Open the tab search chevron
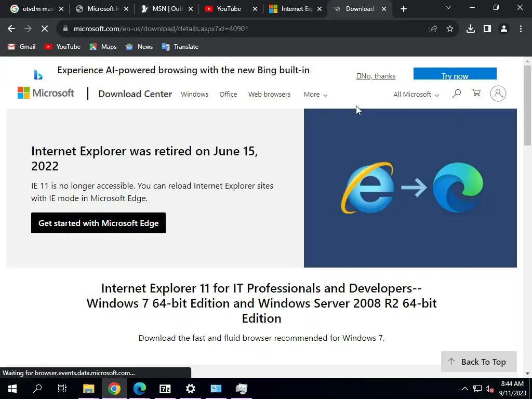The height and width of the screenshot is (399, 532). (x=448, y=7)
